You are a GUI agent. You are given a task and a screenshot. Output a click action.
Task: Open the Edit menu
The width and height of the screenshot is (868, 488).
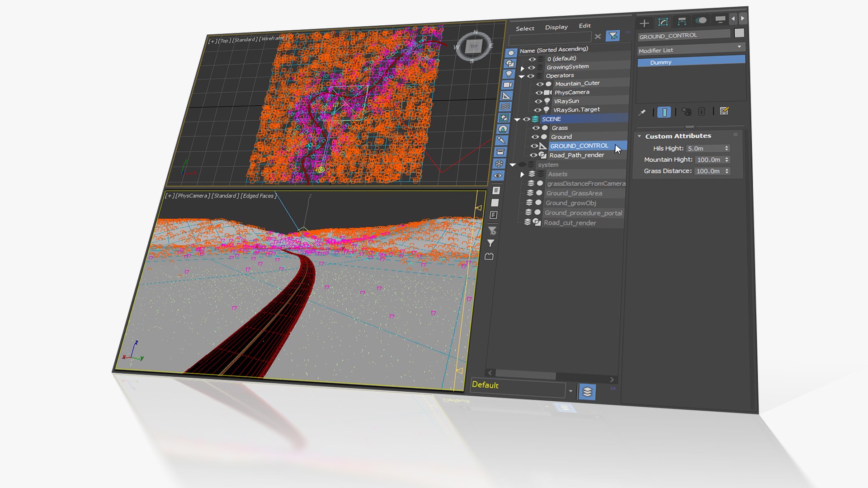(x=585, y=26)
